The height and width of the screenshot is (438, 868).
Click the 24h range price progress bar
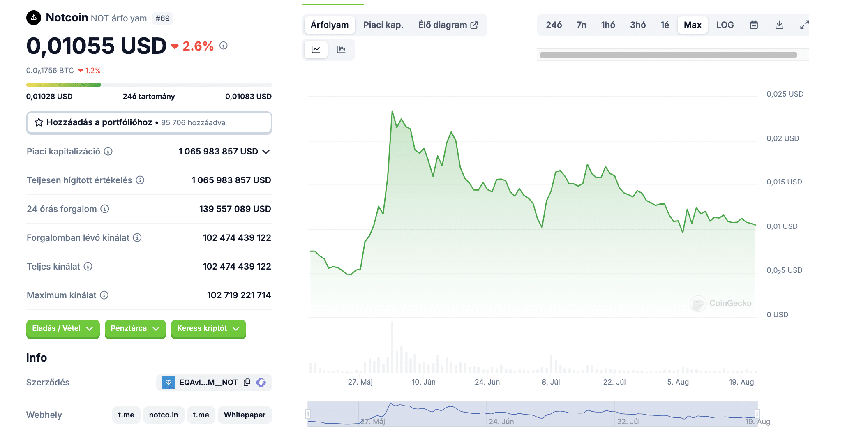pos(149,85)
